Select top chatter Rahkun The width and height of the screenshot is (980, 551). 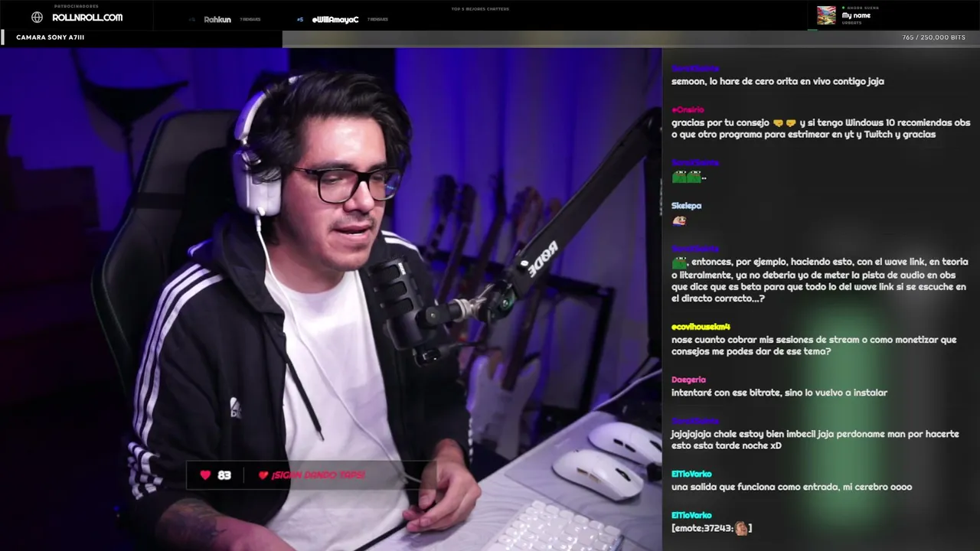click(217, 19)
